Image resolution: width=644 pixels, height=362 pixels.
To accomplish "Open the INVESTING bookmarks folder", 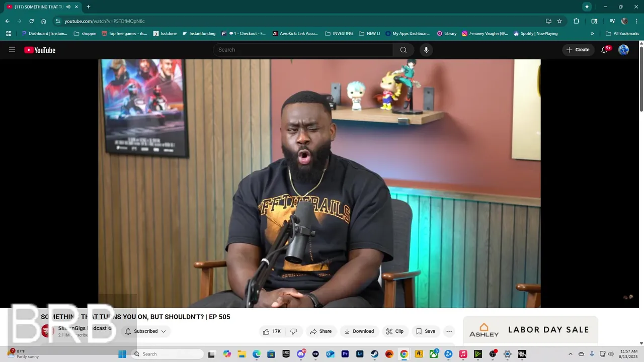I will click(x=339, y=34).
